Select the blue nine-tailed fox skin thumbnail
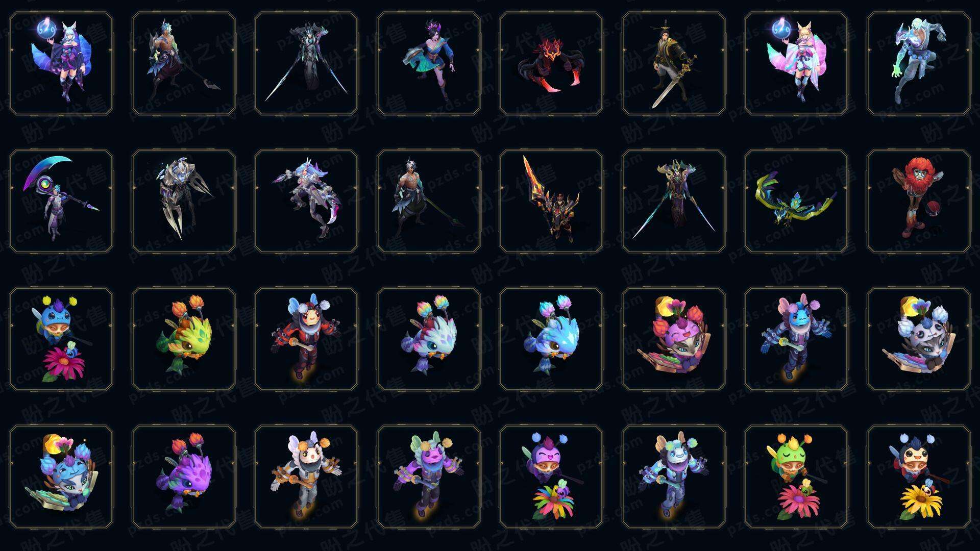 click(61, 64)
